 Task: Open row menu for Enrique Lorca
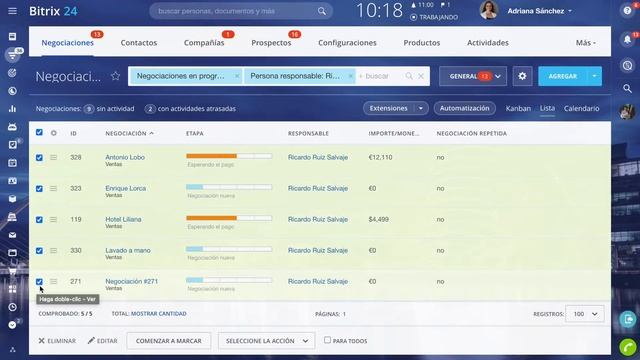[x=53, y=188]
